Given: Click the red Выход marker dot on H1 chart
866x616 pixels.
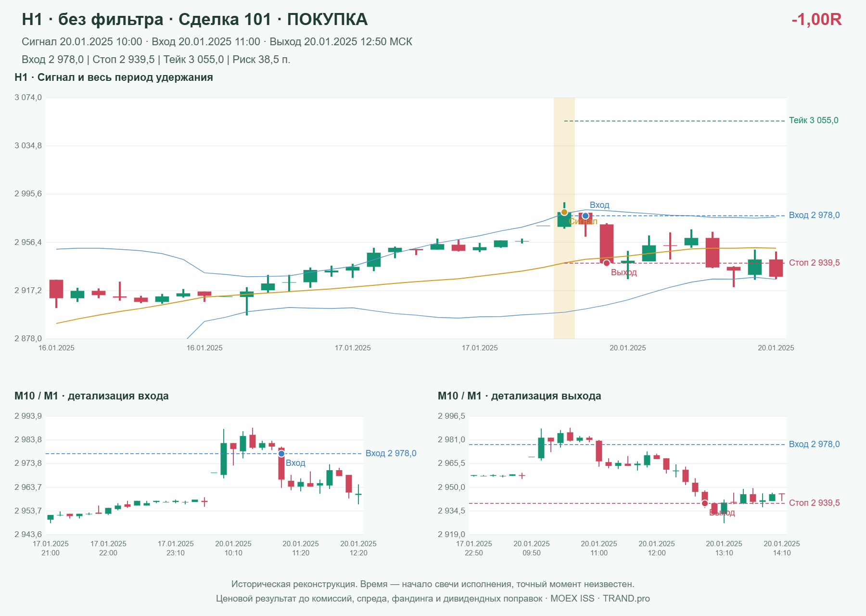Looking at the screenshot, I should [x=607, y=263].
